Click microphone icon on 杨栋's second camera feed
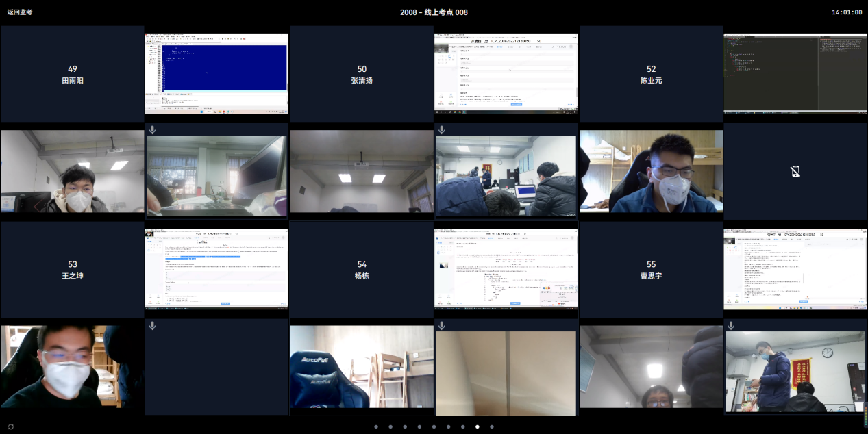Viewport: 868px width, 434px height. tap(441, 325)
